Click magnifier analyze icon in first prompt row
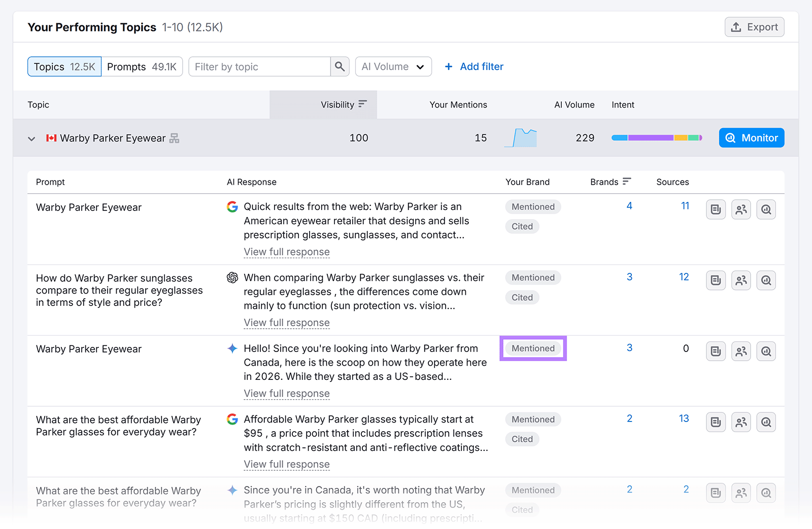The width and height of the screenshot is (812, 529). point(766,209)
